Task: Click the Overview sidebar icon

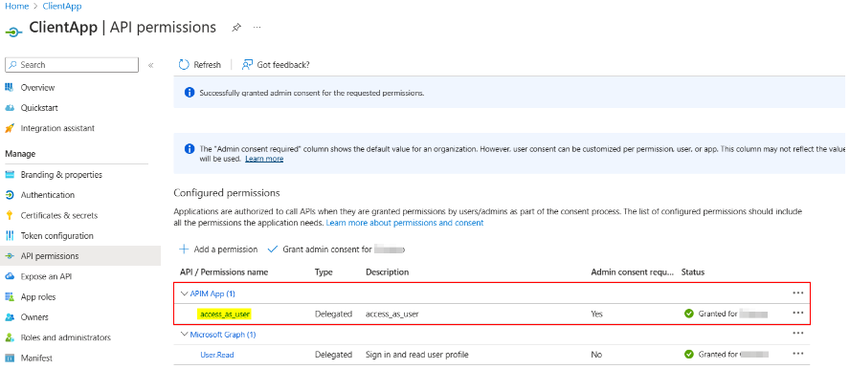Action: (x=9, y=87)
